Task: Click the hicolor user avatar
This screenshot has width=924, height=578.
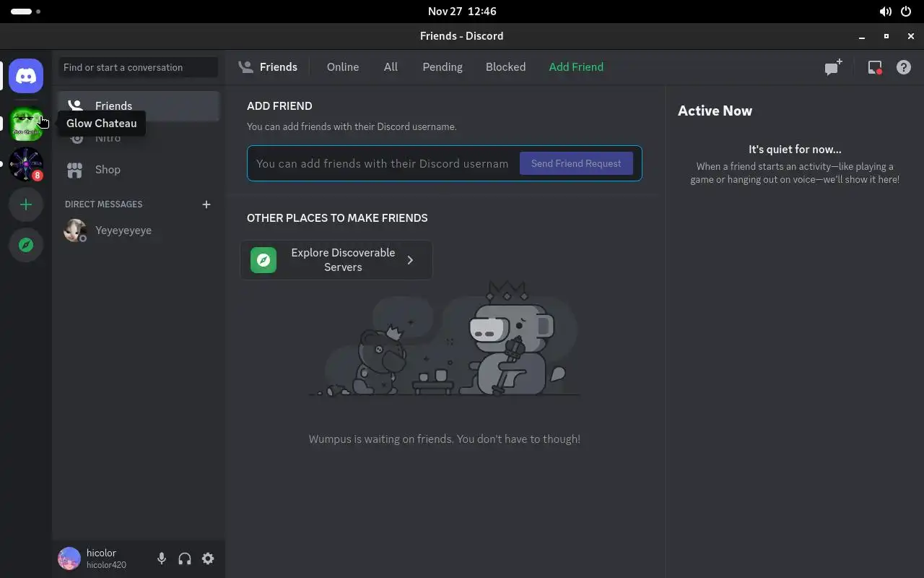Action: click(69, 558)
